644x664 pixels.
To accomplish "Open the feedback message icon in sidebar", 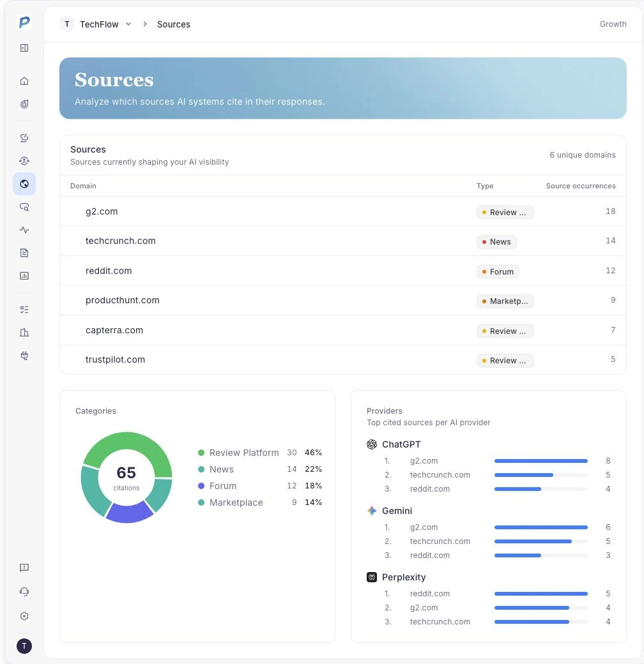I will 24,568.
